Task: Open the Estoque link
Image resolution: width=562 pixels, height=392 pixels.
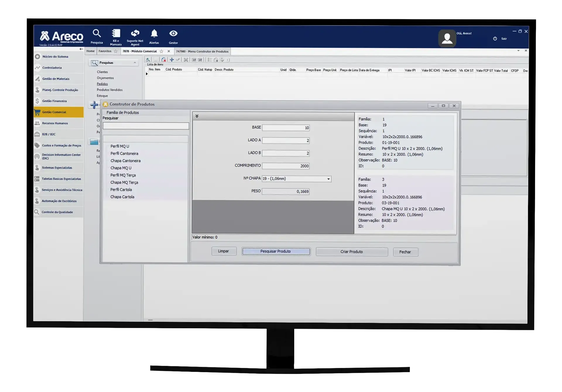Action: 102,96
